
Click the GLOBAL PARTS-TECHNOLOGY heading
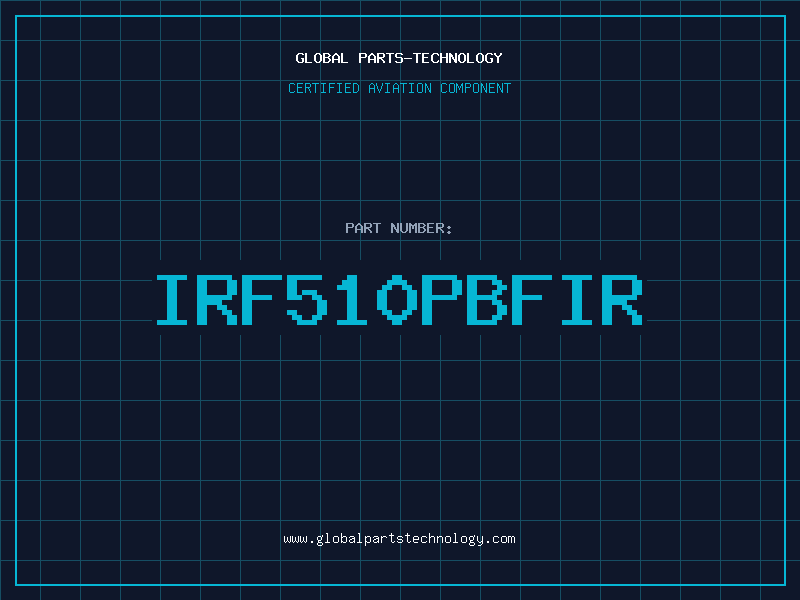(x=399, y=58)
